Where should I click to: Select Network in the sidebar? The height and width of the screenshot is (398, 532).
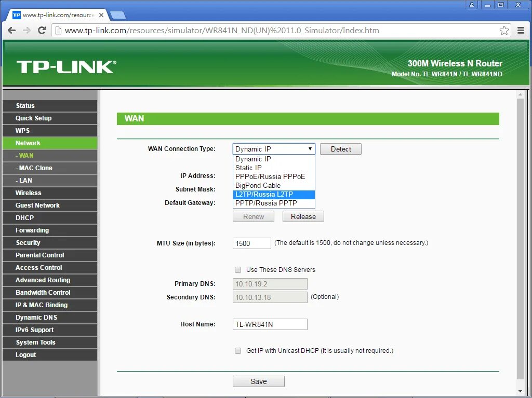pos(50,143)
